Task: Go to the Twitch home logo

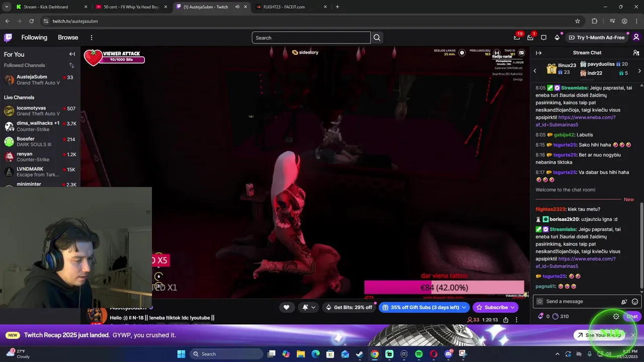Action: pos(8,37)
